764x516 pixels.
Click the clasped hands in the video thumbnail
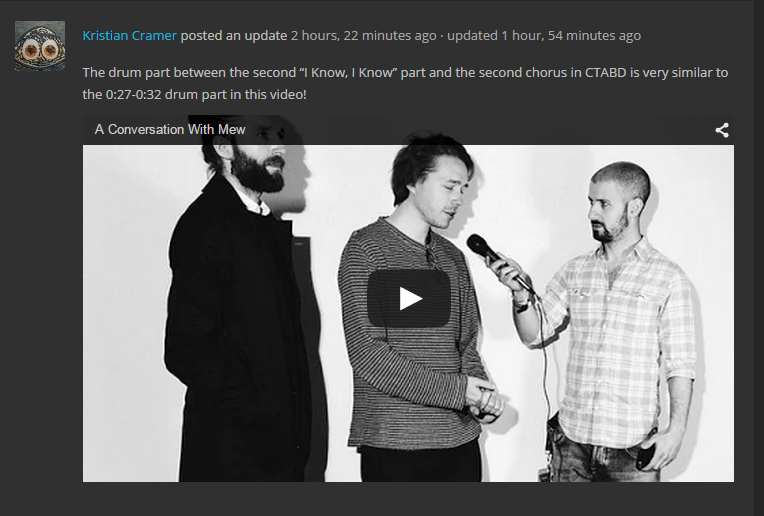(x=485, y=397)
